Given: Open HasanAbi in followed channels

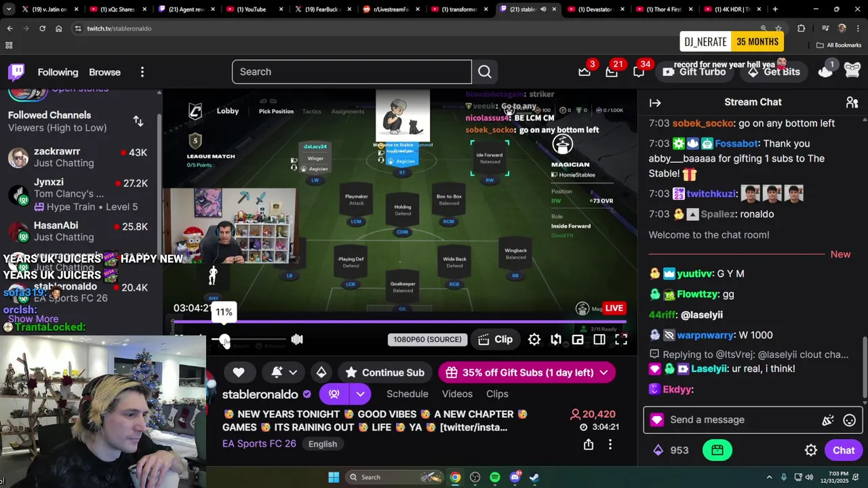Looking at the screenshot, I should [x=80, y=231].
